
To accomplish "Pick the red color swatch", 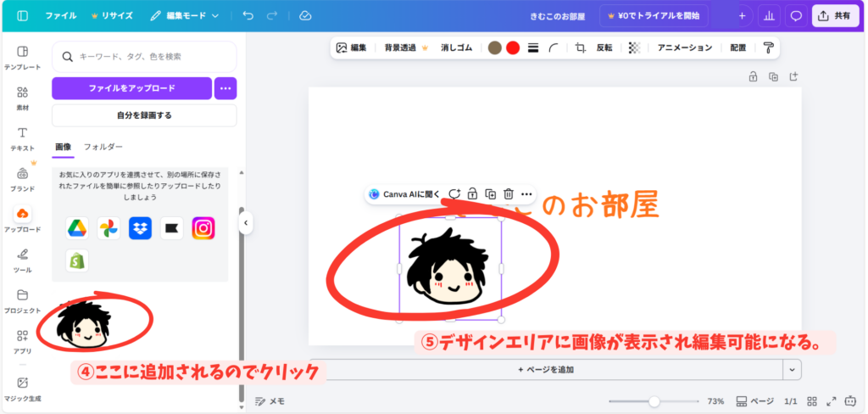I will (513, 48).
